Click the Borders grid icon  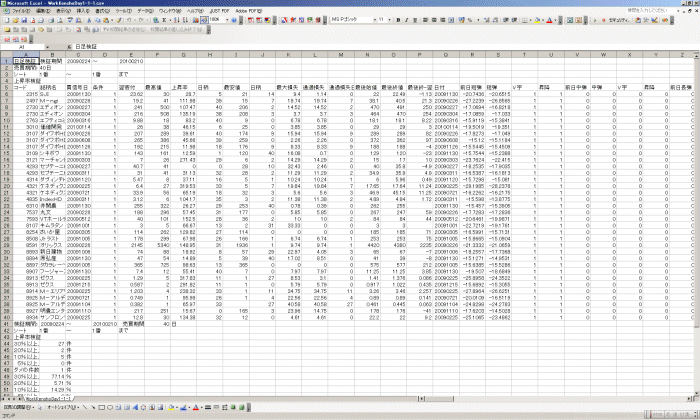tap(525, 20)
